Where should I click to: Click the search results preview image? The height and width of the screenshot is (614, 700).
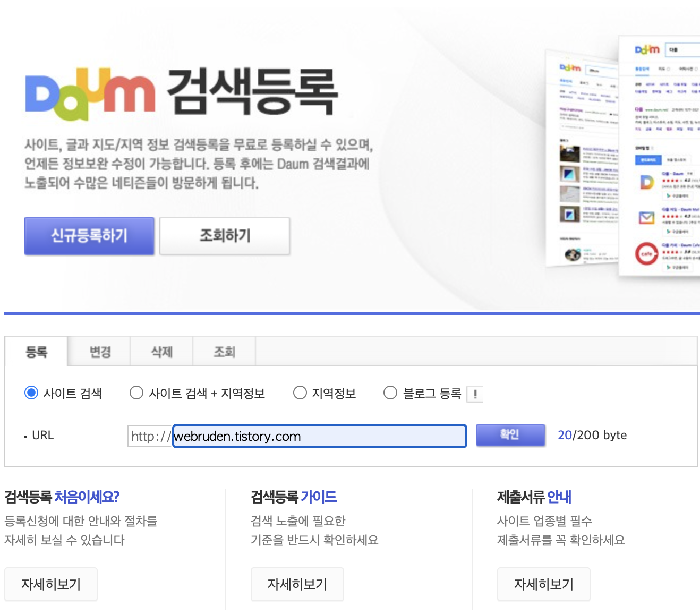[x=622, y=157]
